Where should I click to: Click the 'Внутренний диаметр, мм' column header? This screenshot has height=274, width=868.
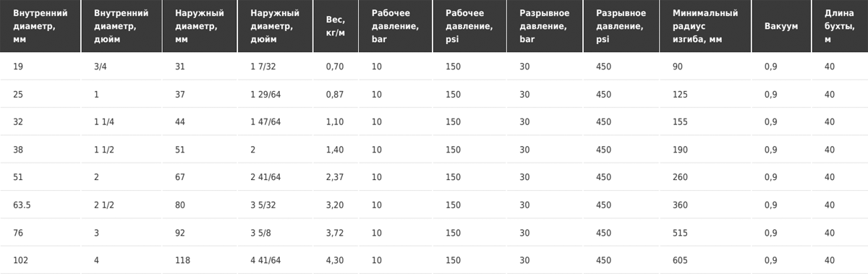[x=39, y=26]
